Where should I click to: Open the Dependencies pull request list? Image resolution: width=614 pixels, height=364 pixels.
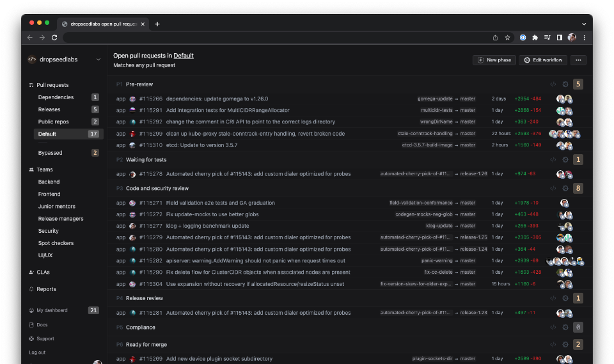[68, 97]
